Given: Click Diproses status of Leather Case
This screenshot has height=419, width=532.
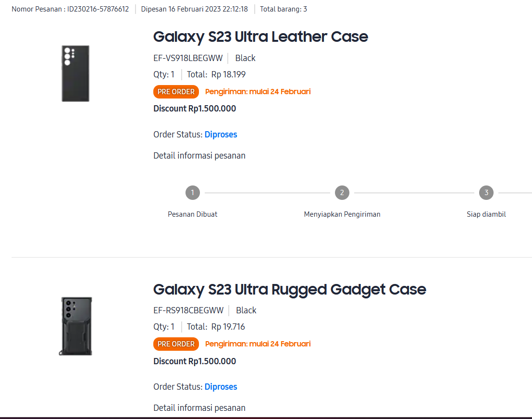Looking at the screenshot, I should coord(221,135).
